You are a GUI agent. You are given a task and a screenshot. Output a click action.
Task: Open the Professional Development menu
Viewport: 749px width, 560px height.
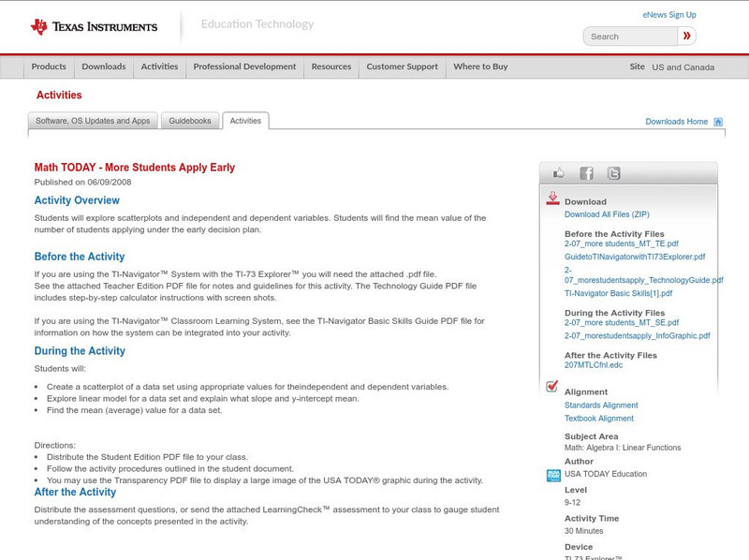coord(244,66)
